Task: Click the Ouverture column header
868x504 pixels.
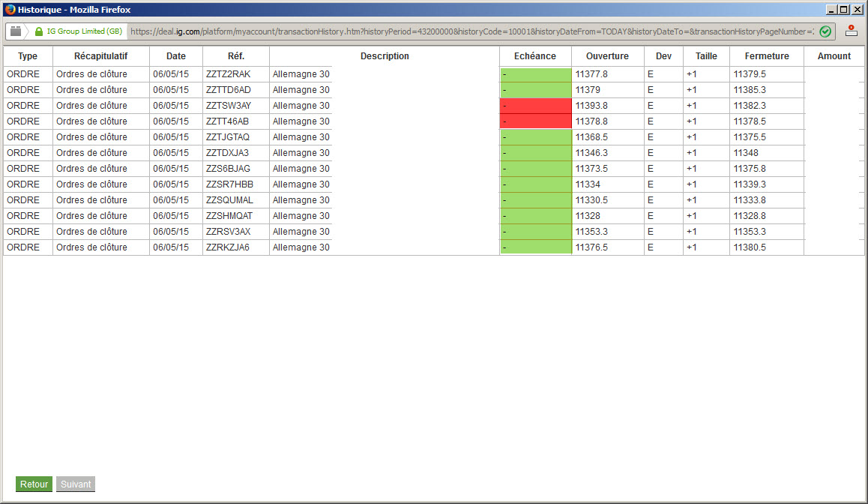Action: [607, 56]
